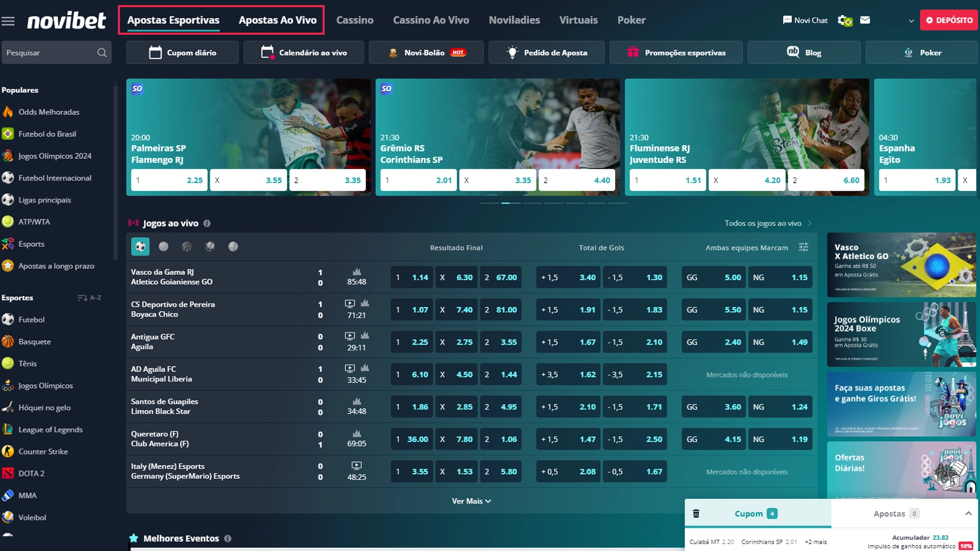The image size is (980, 551).
Task: Open Cassino tab
Action: coord(355,20)
